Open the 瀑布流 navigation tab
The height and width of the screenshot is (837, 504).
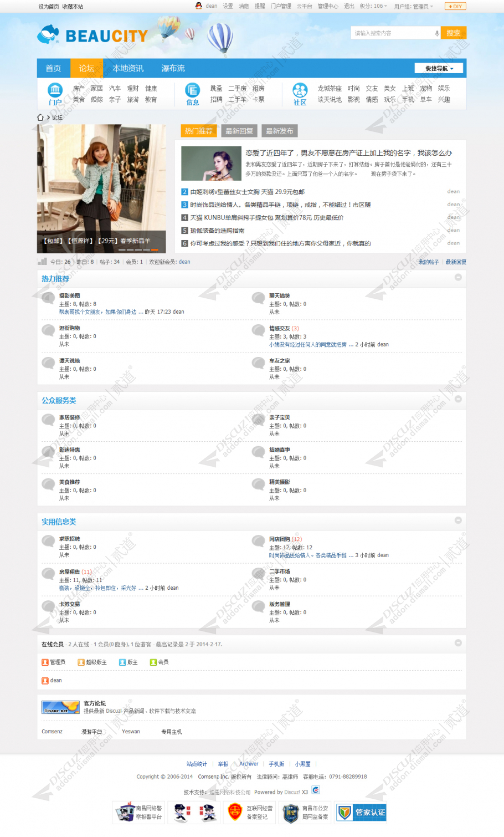(x=173, y=68)
